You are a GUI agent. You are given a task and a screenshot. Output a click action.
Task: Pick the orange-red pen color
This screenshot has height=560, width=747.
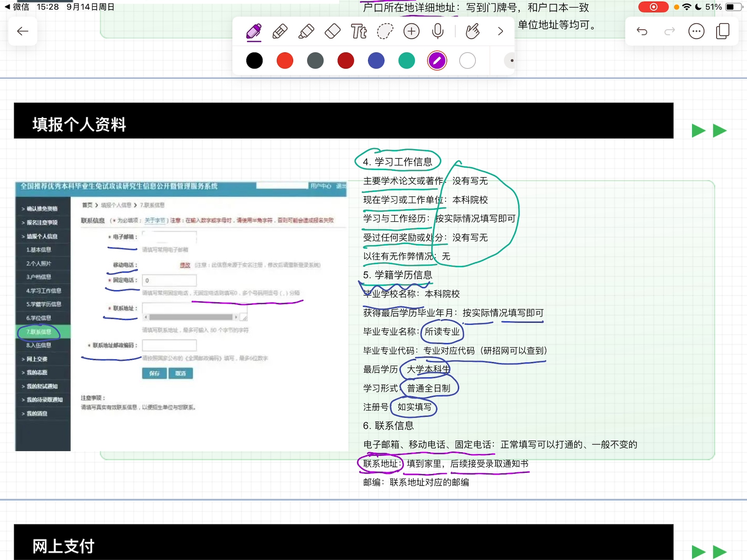tap(285, 61)
